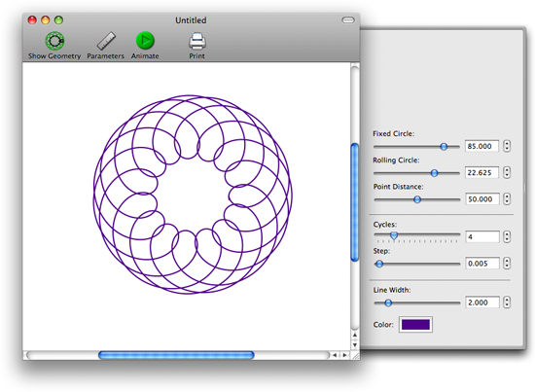Click the vertical scrollbar down arrow

tap(355, 345)
